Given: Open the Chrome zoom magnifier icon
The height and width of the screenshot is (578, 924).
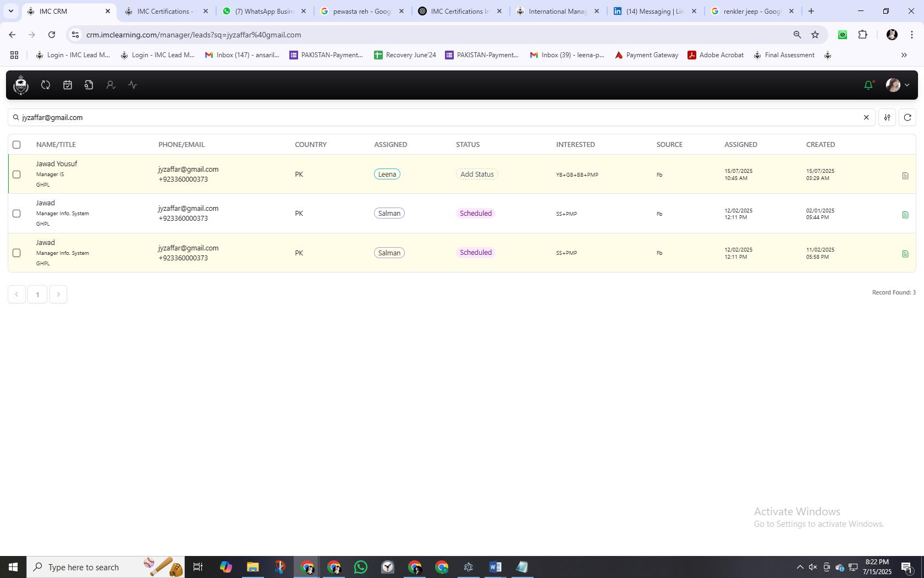Looking at the screenshot, I should point(797,35).
